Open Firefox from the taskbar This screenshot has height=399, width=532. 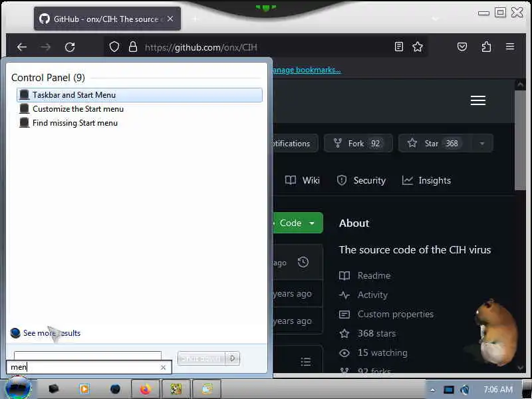pyautogui.click(x=146, y=389)
